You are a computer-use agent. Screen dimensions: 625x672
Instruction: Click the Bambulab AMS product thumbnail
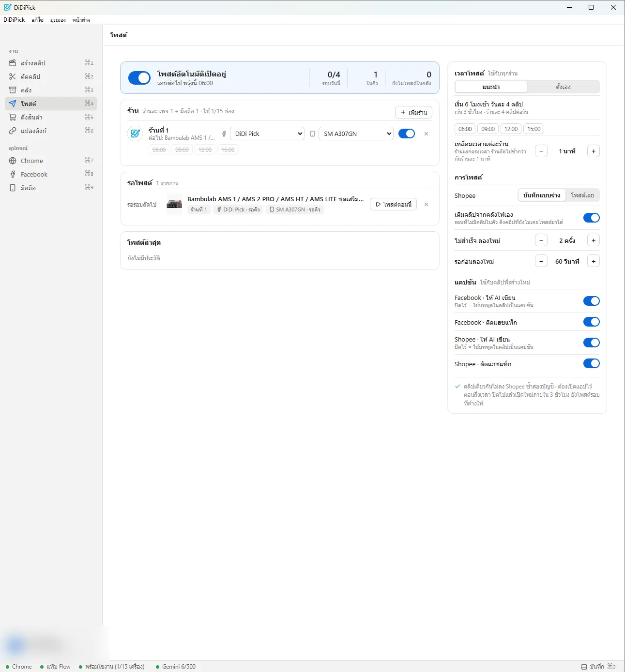[174, 205]
